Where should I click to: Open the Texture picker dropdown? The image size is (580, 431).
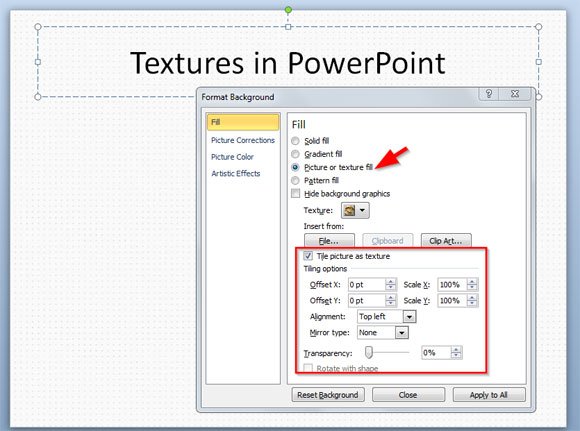tap(362, 211)
